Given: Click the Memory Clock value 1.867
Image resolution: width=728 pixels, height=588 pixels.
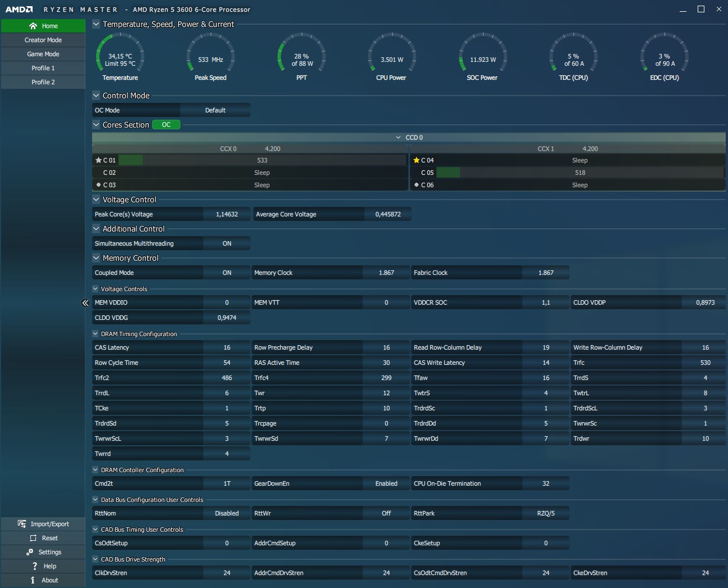Looking at the screenshot, I should tap(386, 273).
